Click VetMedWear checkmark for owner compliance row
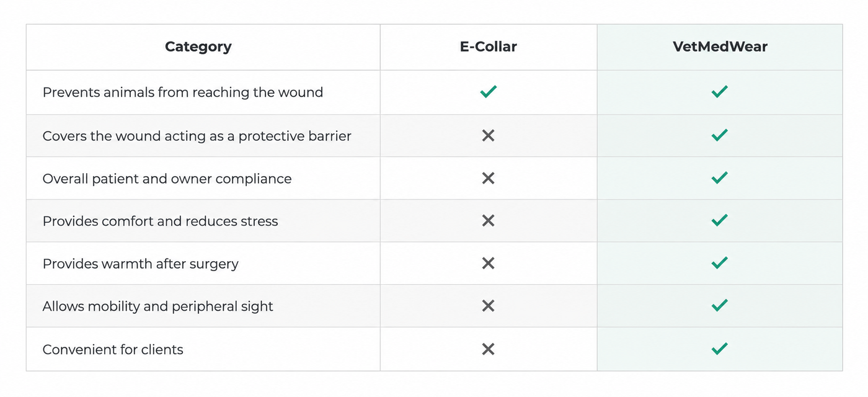This screenshot has width=868, height=397. [719, 177]
